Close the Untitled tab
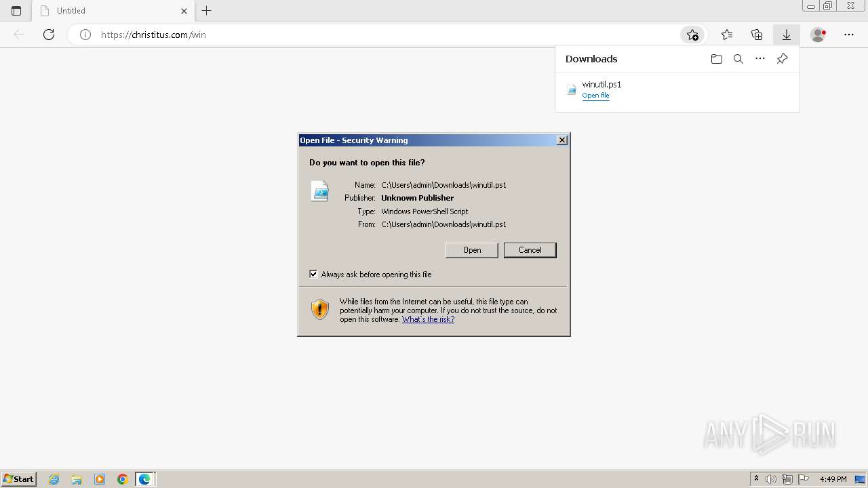The width and height of the screenshot is (868, 488). click(x=184, y=11)
